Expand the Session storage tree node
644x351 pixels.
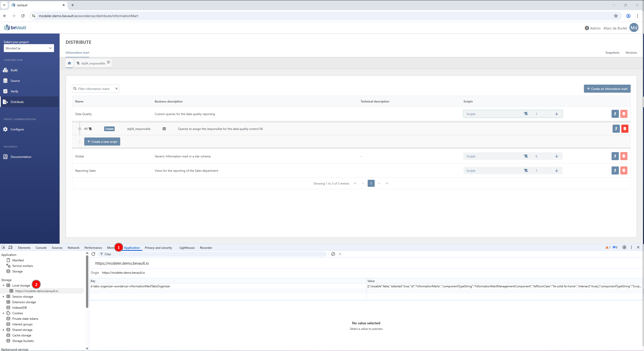click(x=4, y=297)
